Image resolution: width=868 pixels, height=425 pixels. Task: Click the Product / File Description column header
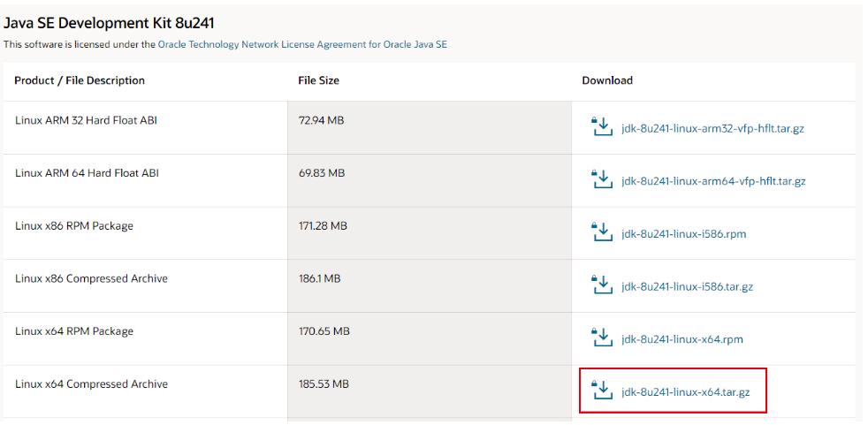pyautogui.click(x=80, y=80)
